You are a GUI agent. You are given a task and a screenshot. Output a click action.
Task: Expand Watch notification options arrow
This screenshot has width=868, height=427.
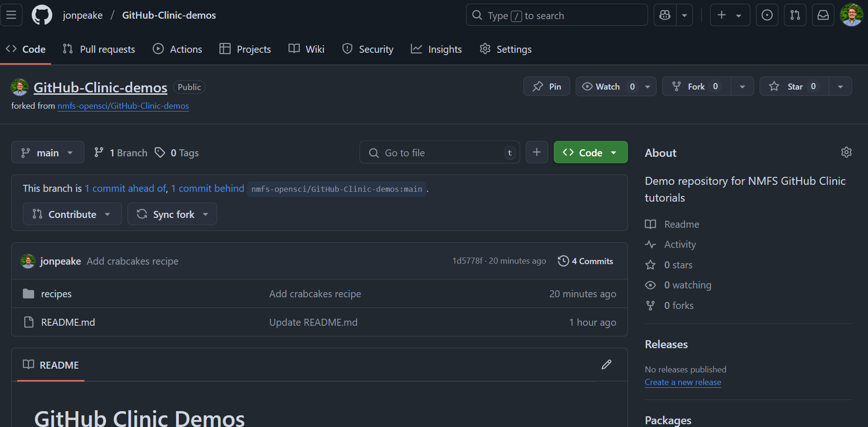tap(648, 86)
